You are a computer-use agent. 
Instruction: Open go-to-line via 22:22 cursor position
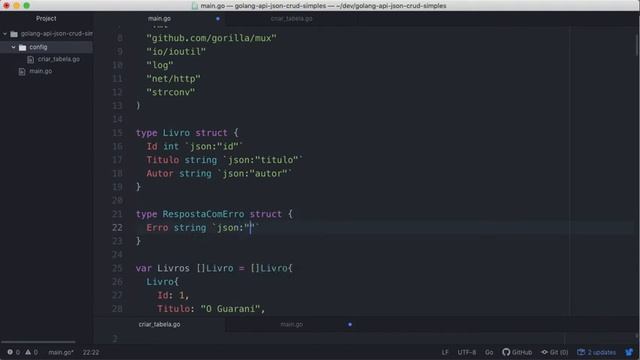[x=91, y=352]
